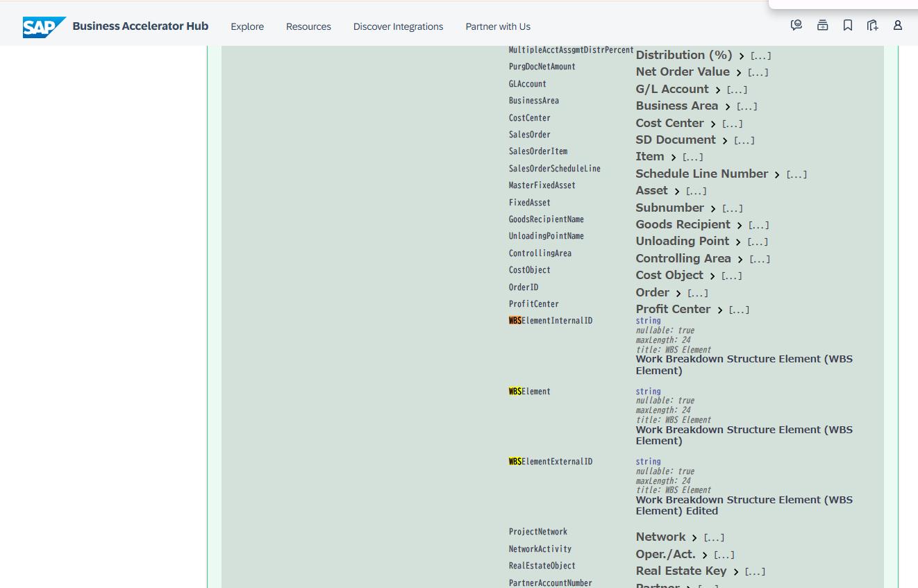Click the BusinessArea field name
Screen dimensions: 918x588
click(534, 101)
